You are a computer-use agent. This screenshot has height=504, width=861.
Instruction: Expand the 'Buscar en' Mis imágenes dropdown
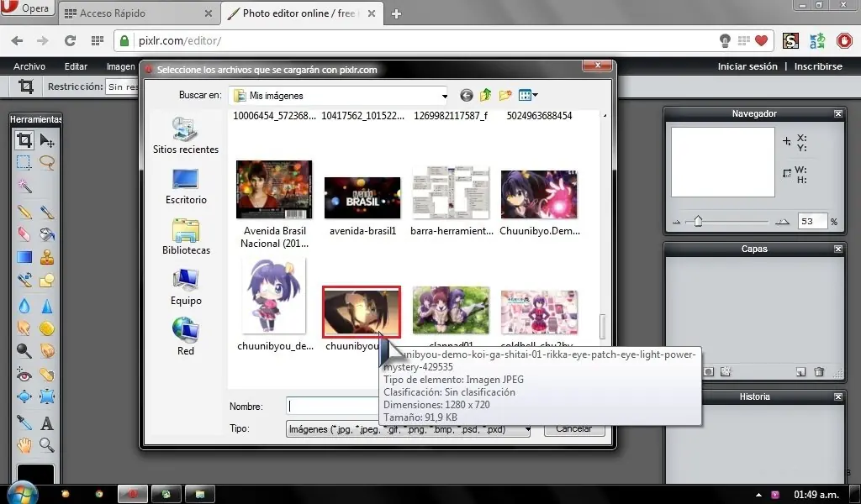[x=444, y=96]
